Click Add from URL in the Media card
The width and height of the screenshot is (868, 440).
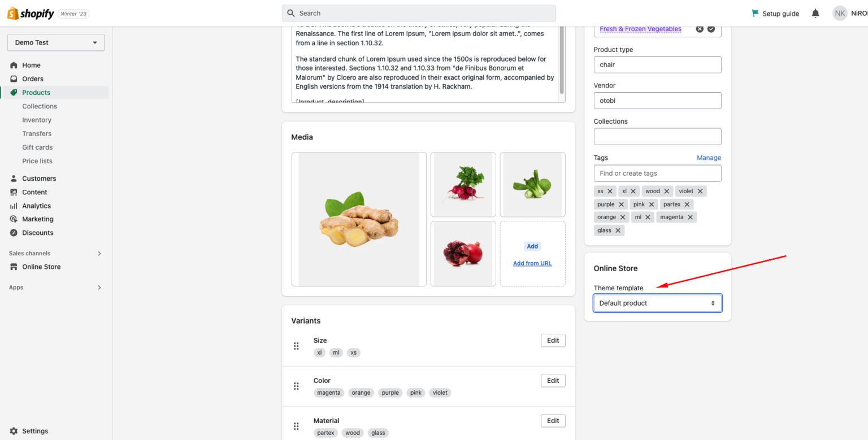532,263
